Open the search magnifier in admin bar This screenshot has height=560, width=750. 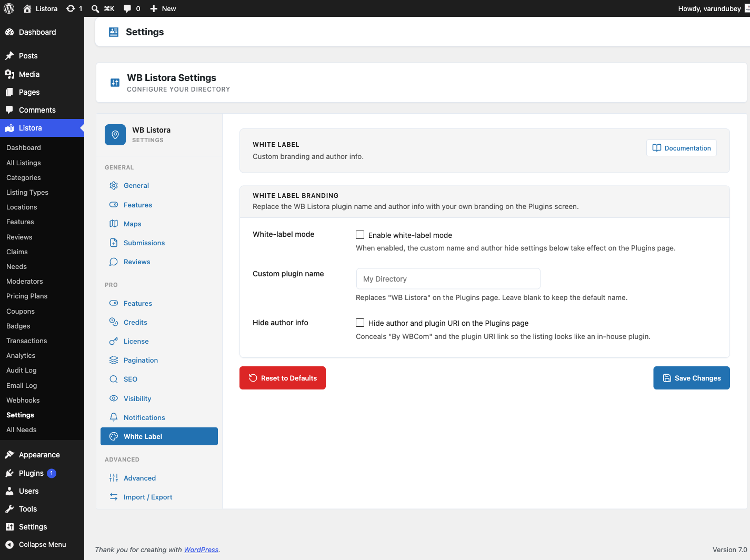[x=95, y=8]
